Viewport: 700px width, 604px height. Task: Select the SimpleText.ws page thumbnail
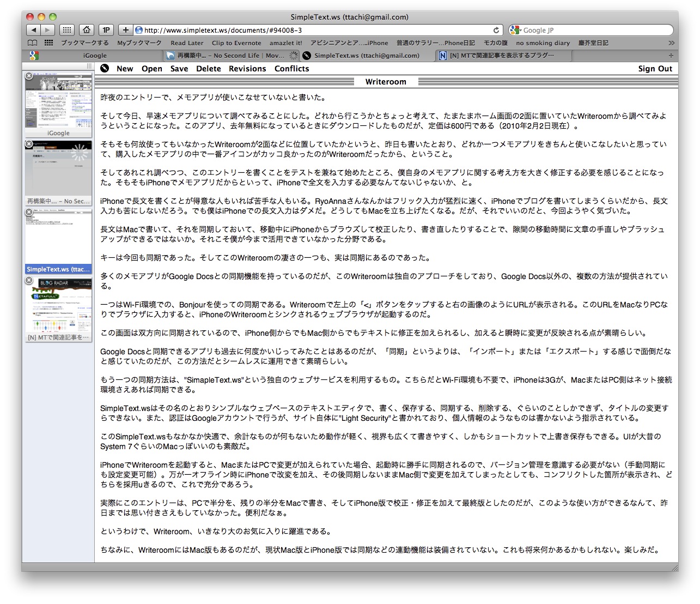point(58,240)
